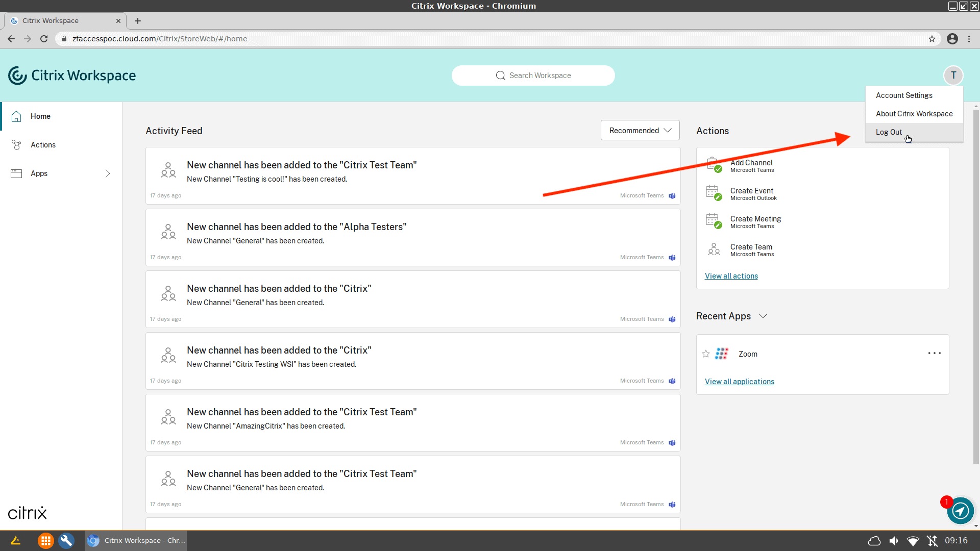Open the Zoom three-dots more menu

coord(935,353)
